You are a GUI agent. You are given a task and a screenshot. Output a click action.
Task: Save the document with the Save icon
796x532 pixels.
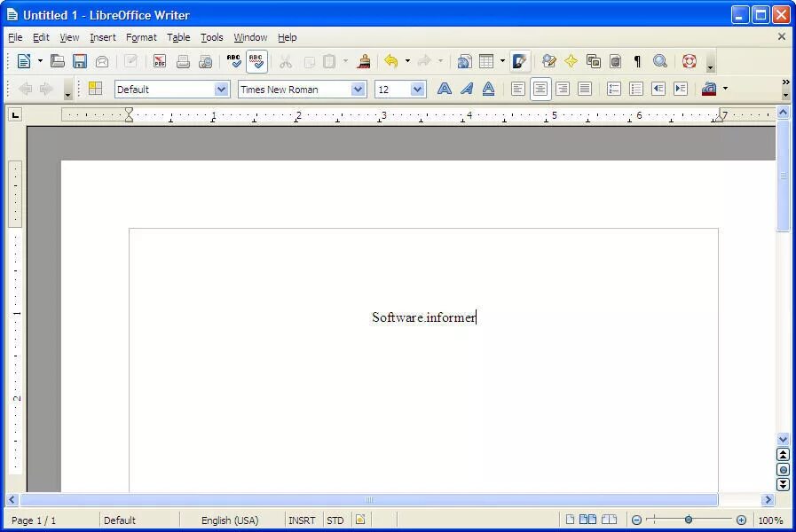[x=80, y=61]
